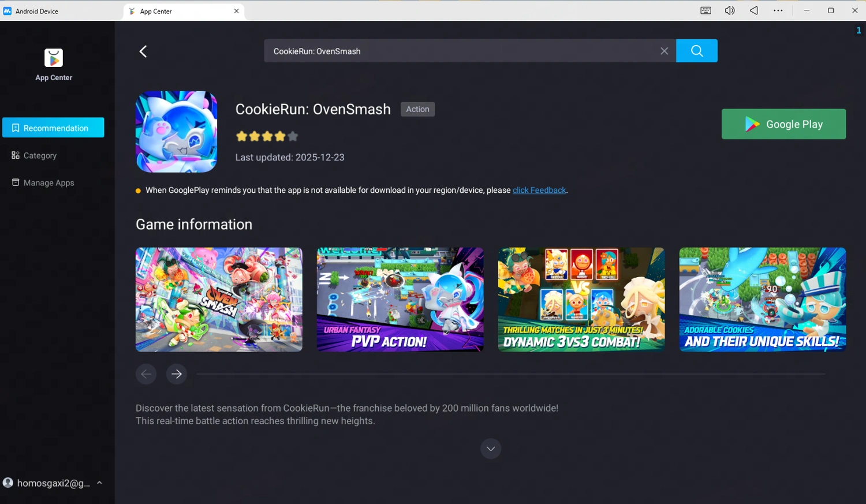Expand the game description with the down chevron
Screen dimensions: 866x504
click(x=490, y=449)
